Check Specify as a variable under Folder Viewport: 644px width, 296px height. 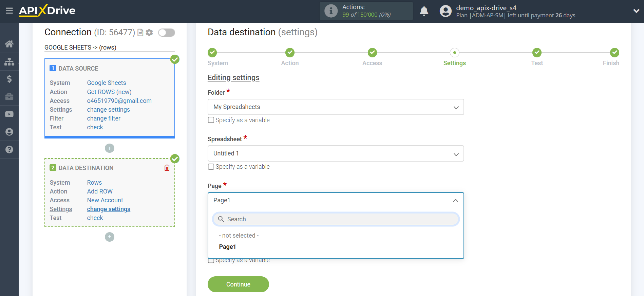211,120
